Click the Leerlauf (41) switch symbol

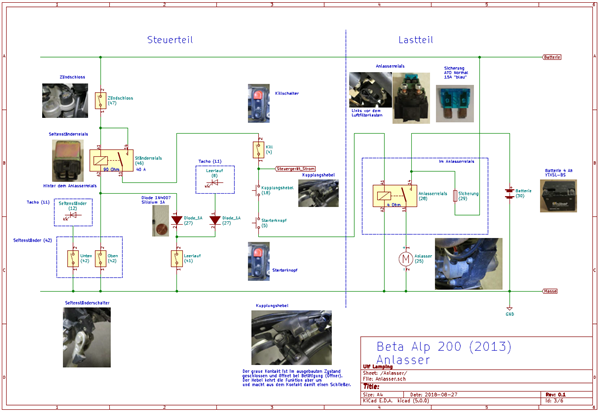(x=177, y=259)
